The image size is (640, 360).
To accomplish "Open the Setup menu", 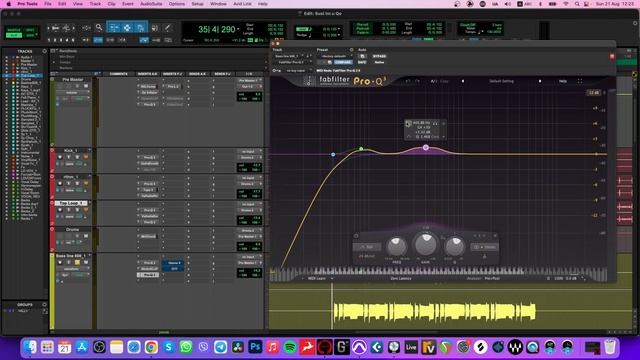I will (198, 4).
